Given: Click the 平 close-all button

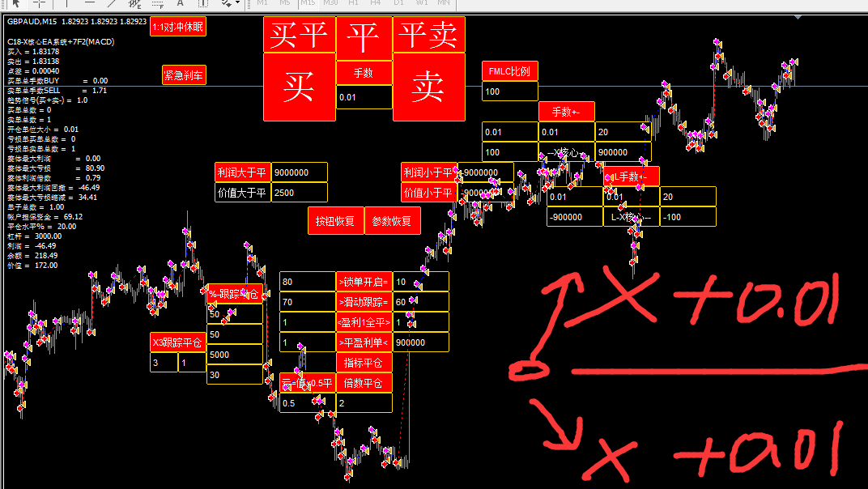Looking at the screenshot, I should click(364, 35).
